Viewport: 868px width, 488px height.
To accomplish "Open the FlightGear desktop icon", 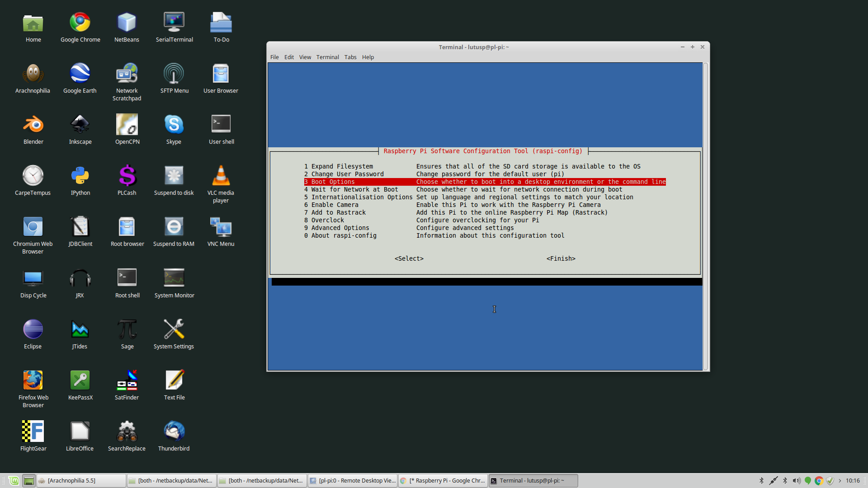I will click(33, 432).
